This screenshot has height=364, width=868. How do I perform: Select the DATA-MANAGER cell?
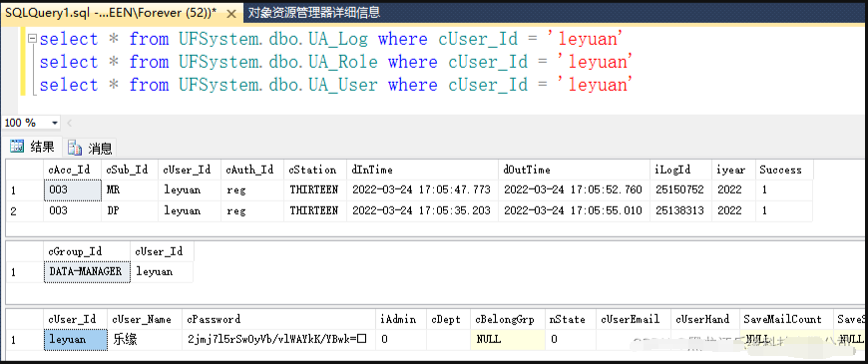pyautogui.click(x=87, y=271)
